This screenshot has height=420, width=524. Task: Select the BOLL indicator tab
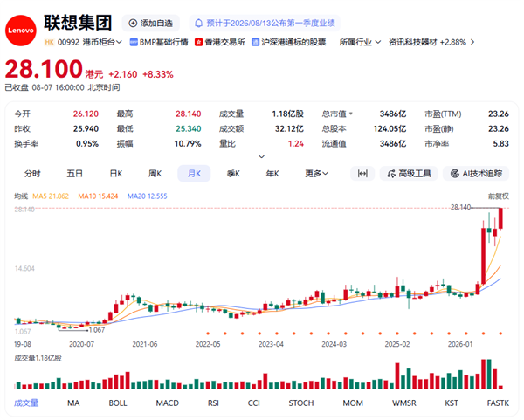(118, 403)
